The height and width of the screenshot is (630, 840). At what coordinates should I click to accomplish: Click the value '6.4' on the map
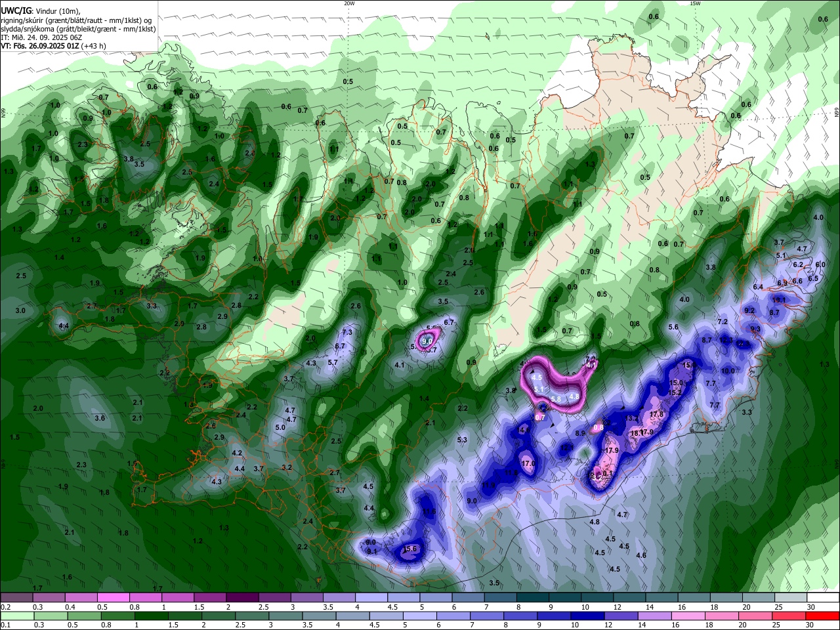pos(758,287)
